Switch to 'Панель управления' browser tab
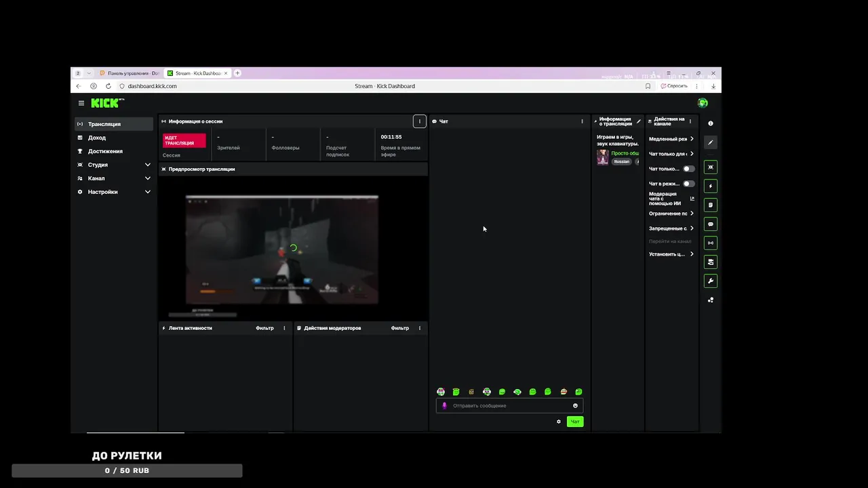868x488 pixels. pos(129,73)
